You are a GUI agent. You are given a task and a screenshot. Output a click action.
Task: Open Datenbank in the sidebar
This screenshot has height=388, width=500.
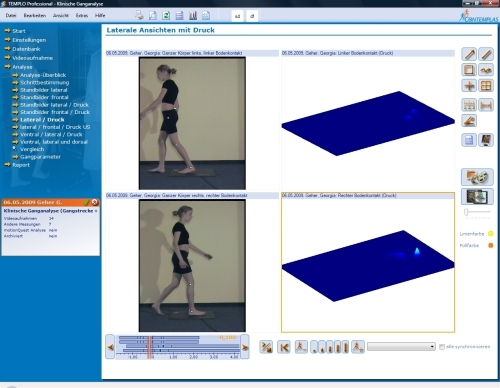pyautogui.click(x=26, y=49)
